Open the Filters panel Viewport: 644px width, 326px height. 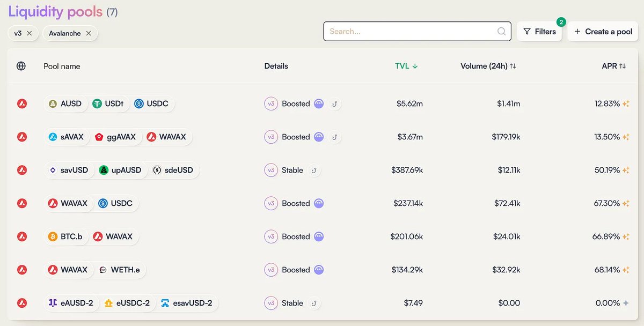(x=539, y=32)
